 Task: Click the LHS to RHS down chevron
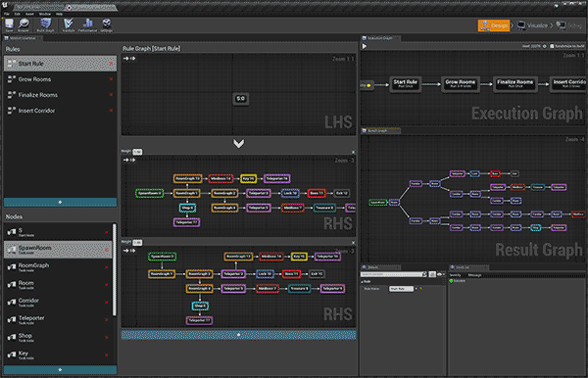tap(238, 144)
